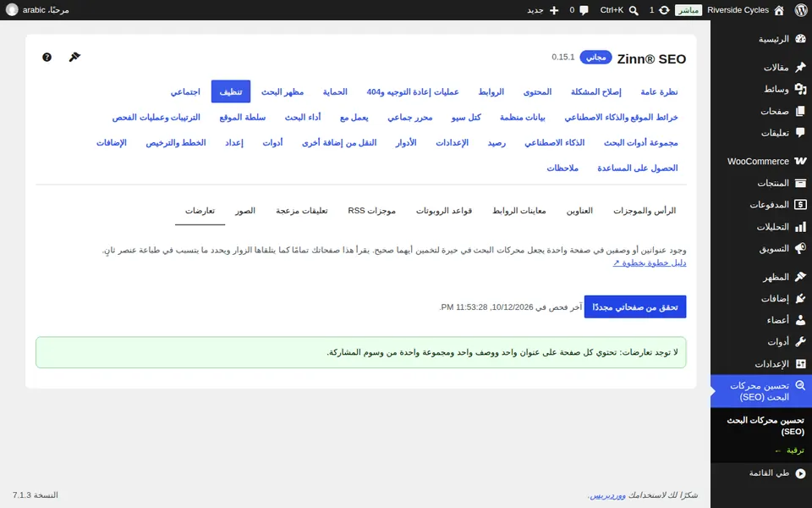
Task: Open the النقل من إضافة أخرى tab
Action: [339, 142]
